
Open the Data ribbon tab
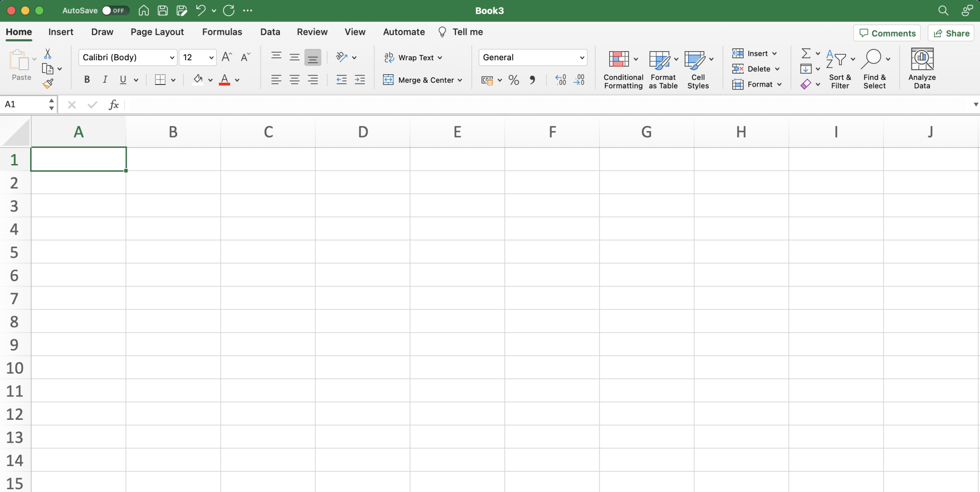(270, 32)
